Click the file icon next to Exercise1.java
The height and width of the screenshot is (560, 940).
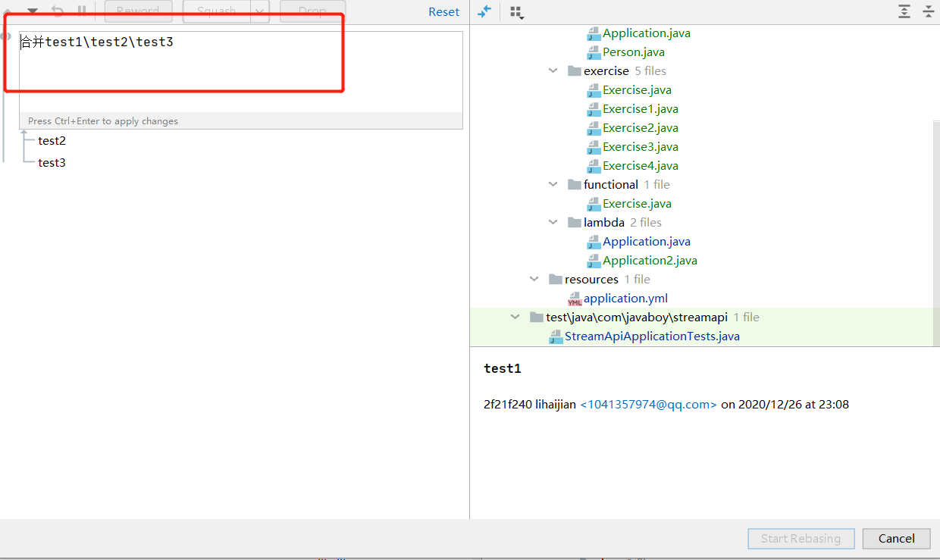pyautogui.click(x=594, y=109)
